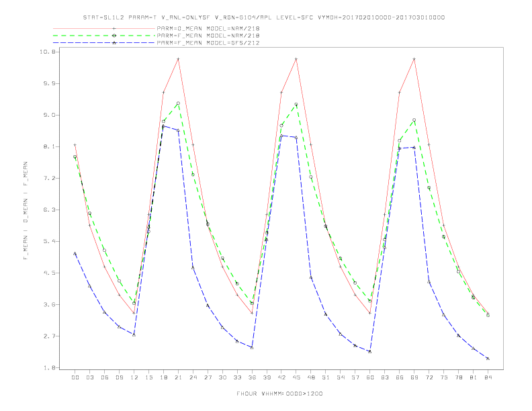
Task: Click x-axis tick label 18
Action: [163, 377]
